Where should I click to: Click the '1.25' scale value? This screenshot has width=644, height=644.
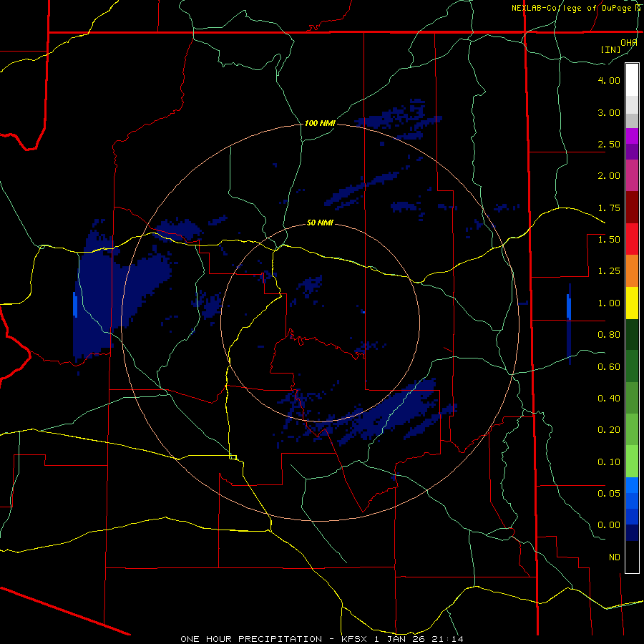609,271
